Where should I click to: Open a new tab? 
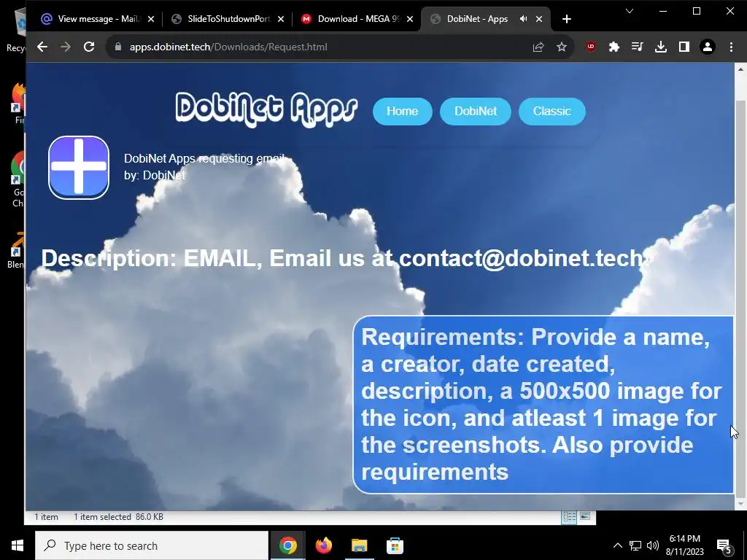(566, 19)
